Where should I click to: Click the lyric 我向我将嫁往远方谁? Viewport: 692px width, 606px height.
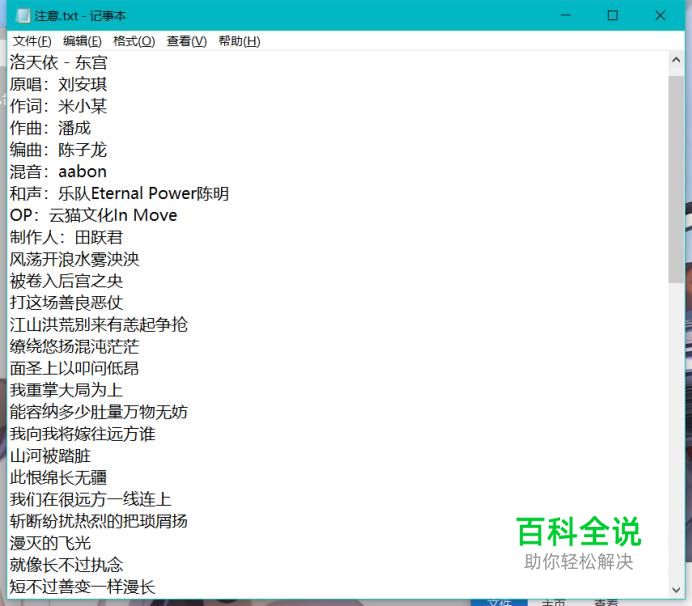coord(83,434)
